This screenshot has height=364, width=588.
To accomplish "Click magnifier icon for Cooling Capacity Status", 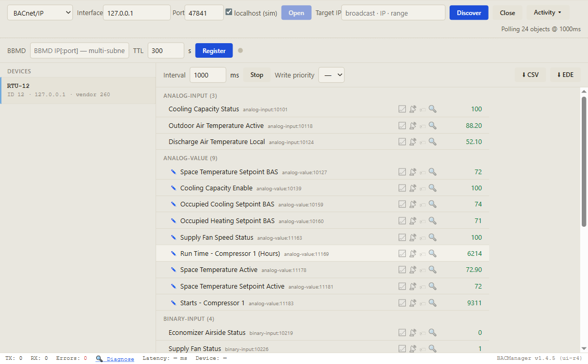I will point(432,109).
